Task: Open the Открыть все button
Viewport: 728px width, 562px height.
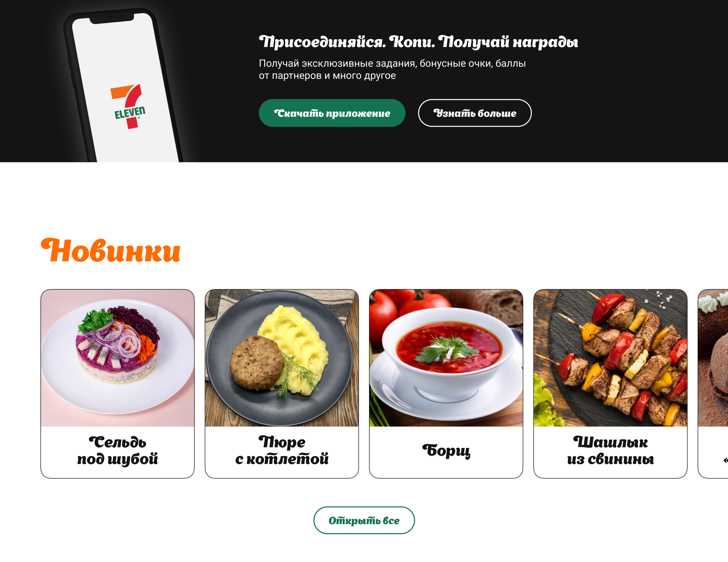Action: (364, 520)
